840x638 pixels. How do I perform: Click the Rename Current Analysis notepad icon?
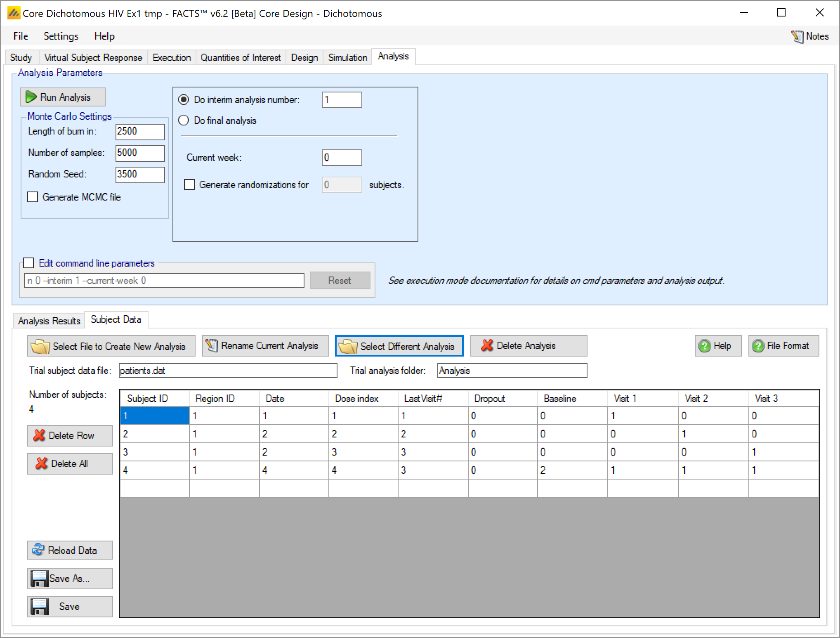[212, 345]
